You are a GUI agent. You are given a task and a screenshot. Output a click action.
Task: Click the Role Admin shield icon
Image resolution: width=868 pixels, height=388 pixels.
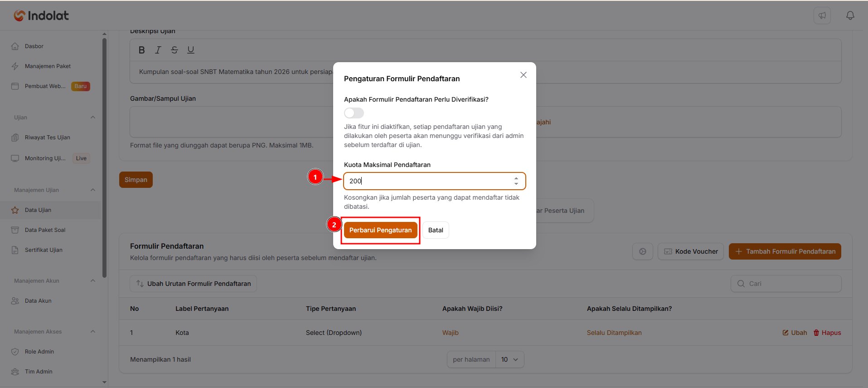[x=15, y=352]
